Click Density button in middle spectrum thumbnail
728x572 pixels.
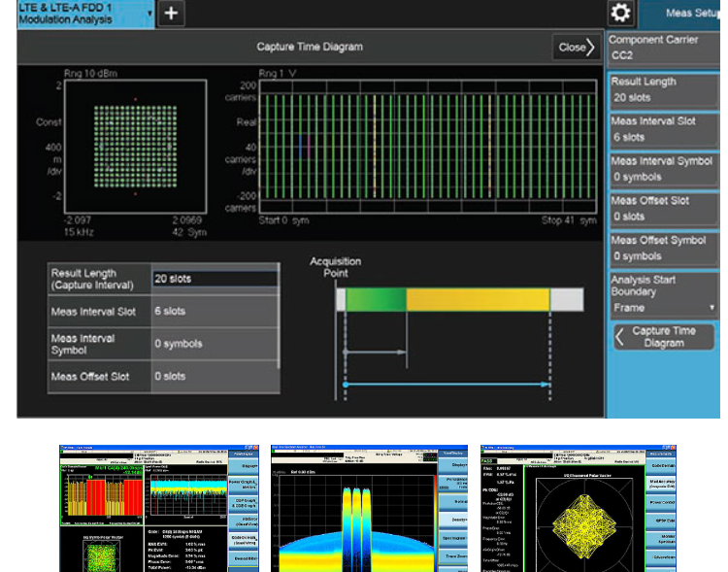(x=452, y=520)
